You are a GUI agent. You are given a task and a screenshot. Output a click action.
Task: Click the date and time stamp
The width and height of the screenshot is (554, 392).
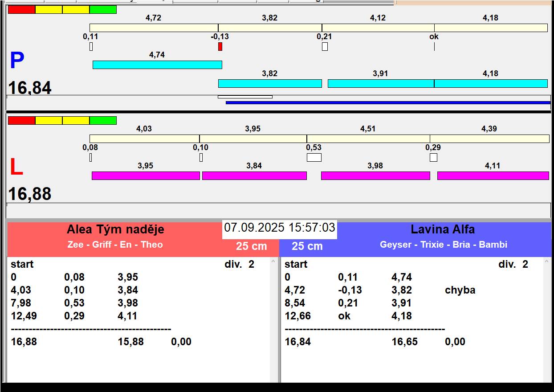pos(279,228)
